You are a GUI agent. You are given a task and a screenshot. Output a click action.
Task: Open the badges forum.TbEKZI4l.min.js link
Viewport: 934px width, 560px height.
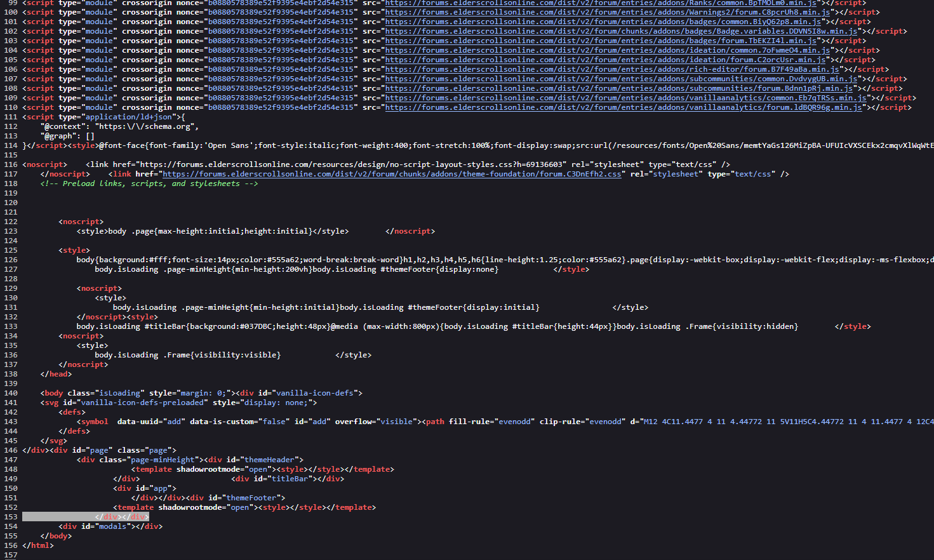tap(601, 41)
